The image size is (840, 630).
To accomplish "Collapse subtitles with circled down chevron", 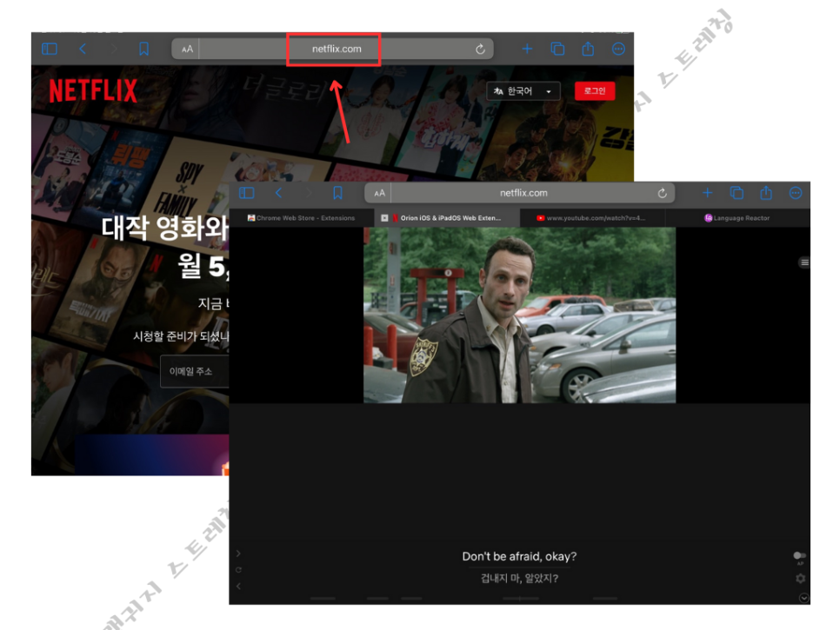I will click(x=803, y=598).
